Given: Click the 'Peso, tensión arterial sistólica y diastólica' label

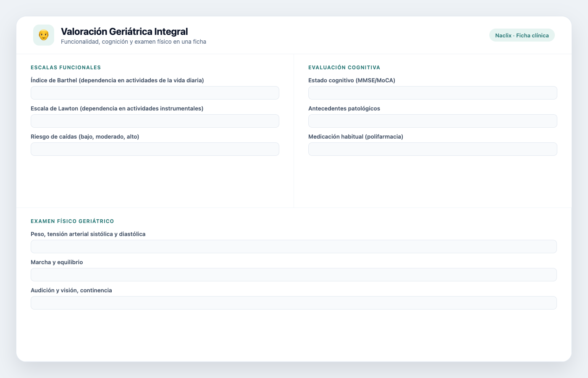Looking at the screenshot, I should 88,234.
